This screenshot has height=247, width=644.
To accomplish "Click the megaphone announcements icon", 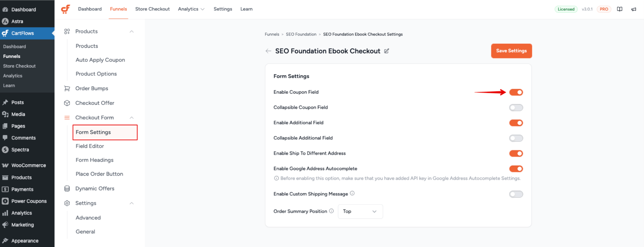I will 634,9.
